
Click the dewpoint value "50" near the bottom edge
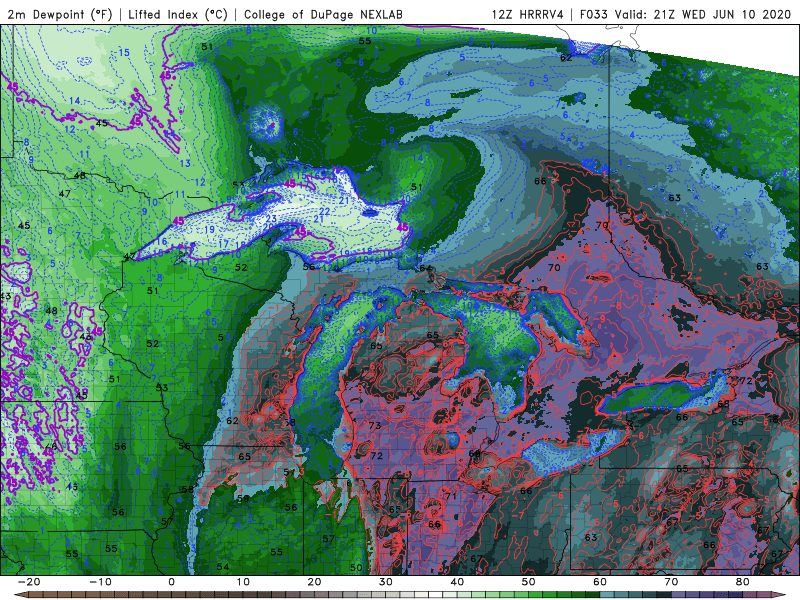(356, 567)
